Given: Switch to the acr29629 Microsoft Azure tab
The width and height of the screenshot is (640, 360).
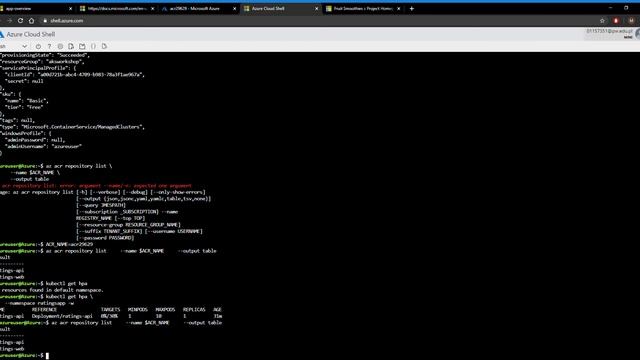Looking at the screenshot, I should (x=199, y=9).
